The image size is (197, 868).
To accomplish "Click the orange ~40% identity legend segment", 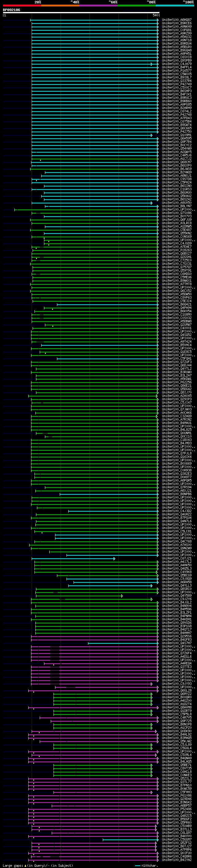I will coord(60,6).
